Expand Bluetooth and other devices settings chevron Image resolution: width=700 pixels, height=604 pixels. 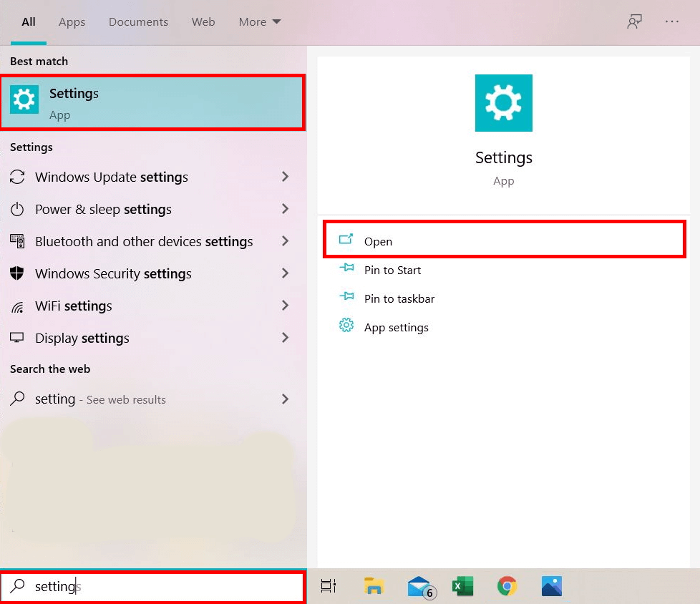286,241
